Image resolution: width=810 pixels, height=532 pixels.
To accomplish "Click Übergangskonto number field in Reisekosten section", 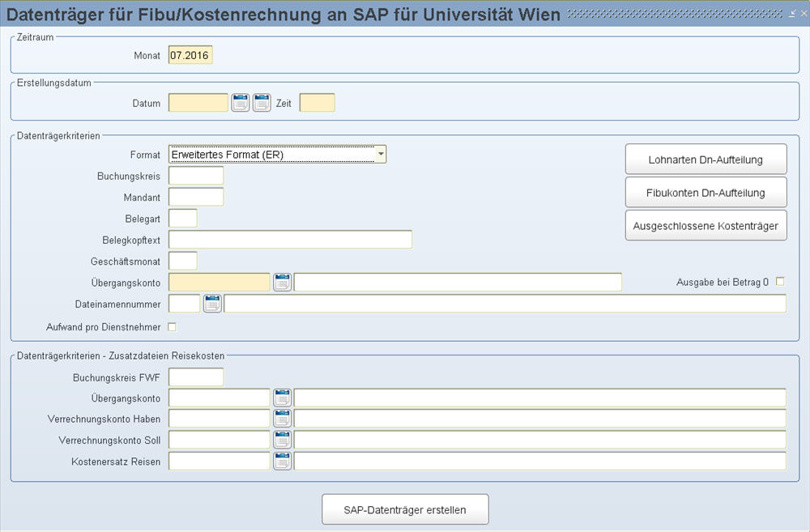I will pos(220,398).
